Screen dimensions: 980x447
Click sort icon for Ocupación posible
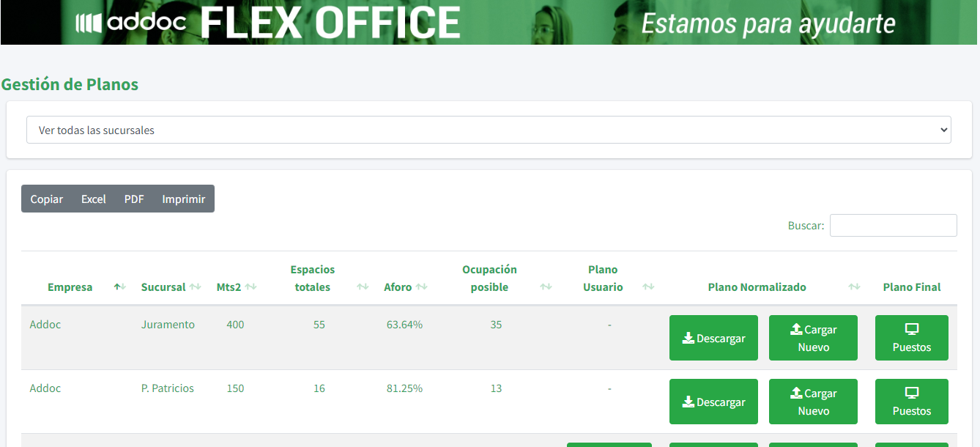(x=546, y=287)
